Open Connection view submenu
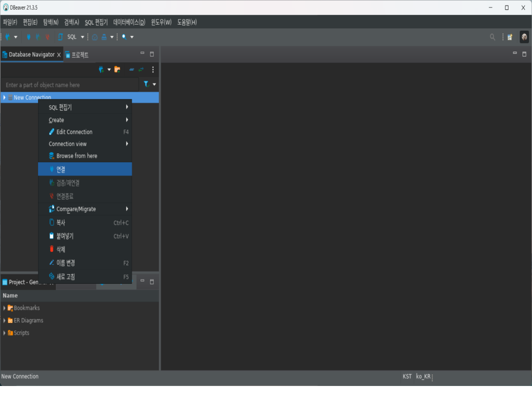 coord(85,144)
